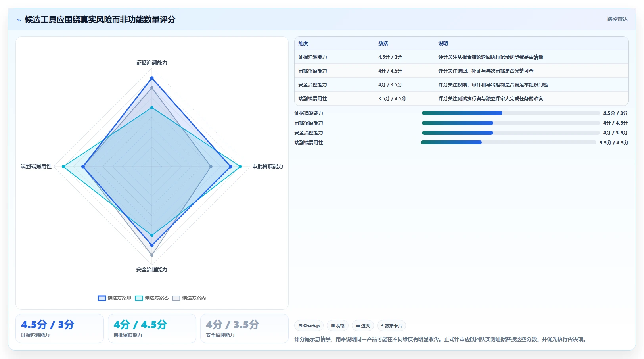Click the 进度 tag
Viewport: 644px width, 359px height.
click(x=363, y=326)
